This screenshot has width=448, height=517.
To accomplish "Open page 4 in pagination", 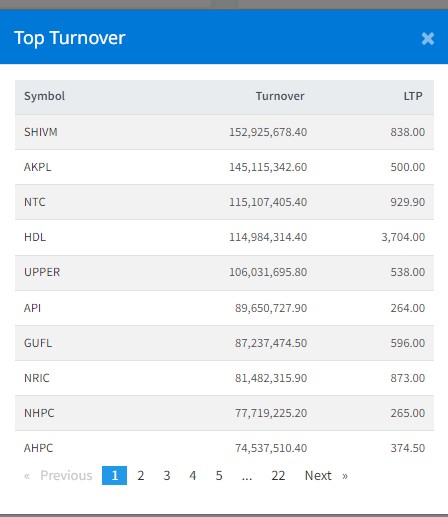I will (193, 475).
